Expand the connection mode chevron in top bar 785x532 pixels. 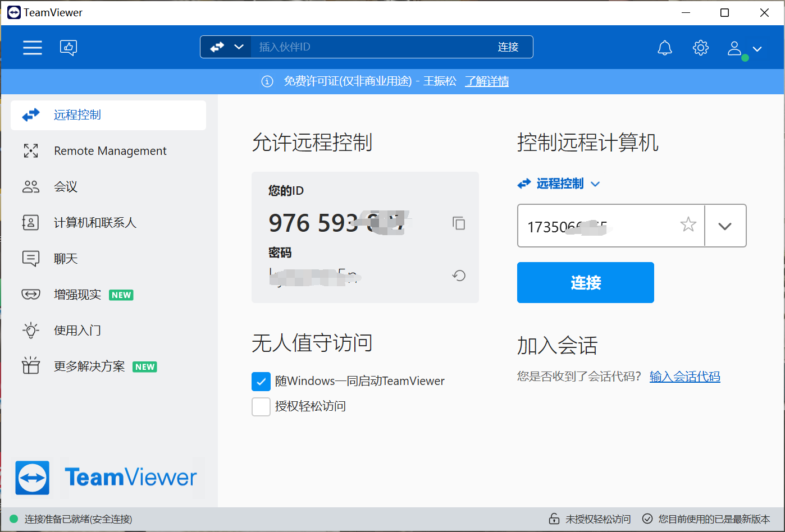point(239,47)
